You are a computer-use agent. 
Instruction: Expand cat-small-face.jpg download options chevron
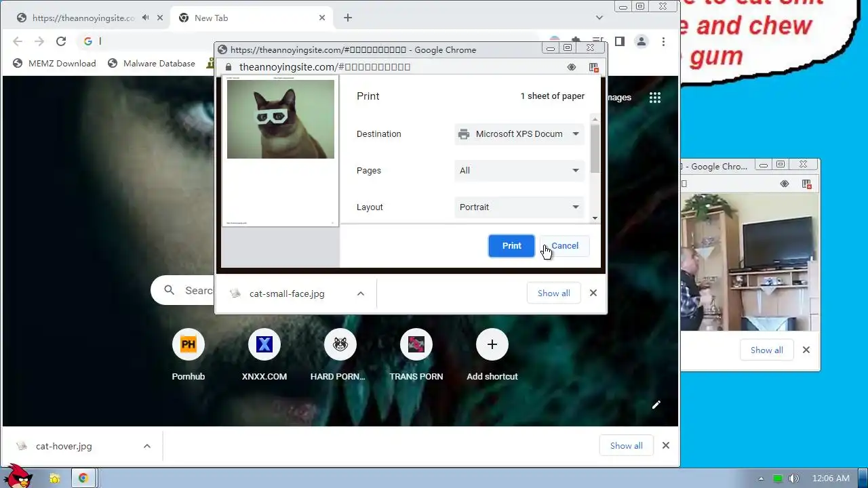[361, 293]
